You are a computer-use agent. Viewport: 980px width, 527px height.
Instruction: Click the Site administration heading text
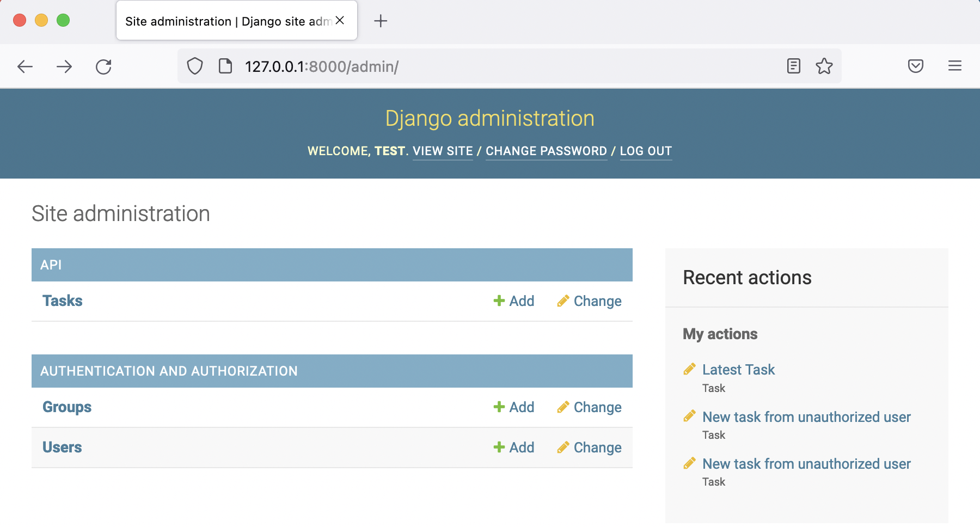pos(121,213)
